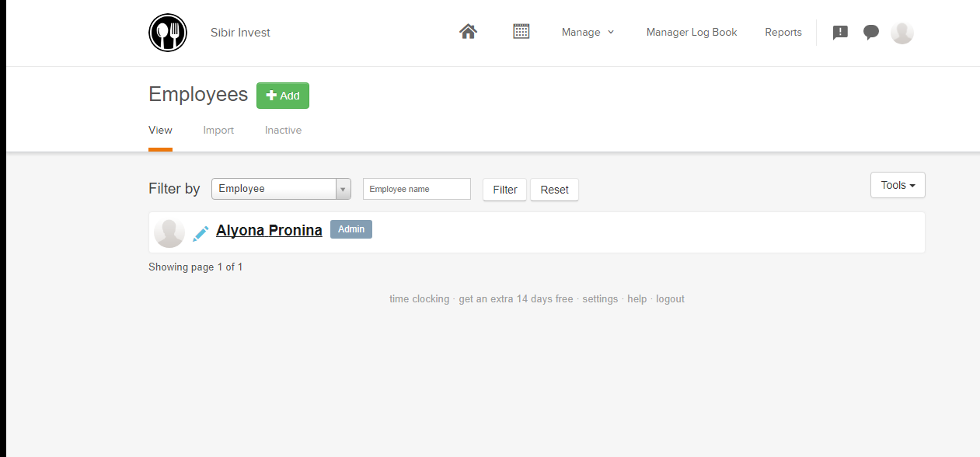Click the Reset filter button
The image size is (980, 457).
point(554,190)
